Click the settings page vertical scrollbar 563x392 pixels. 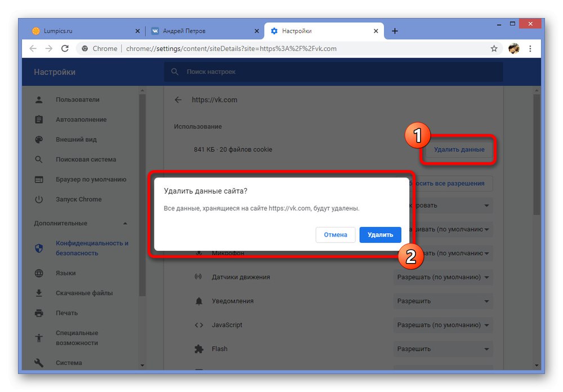pos(537,154)
